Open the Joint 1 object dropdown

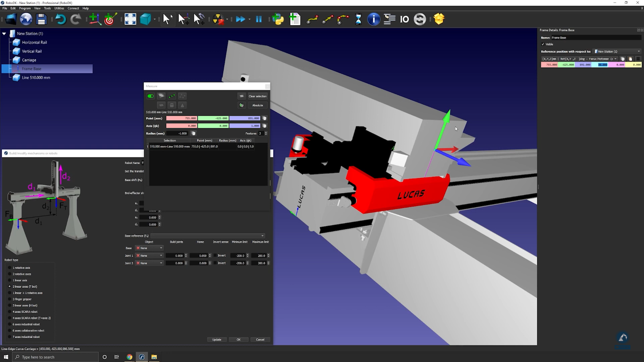coord(149,255)
